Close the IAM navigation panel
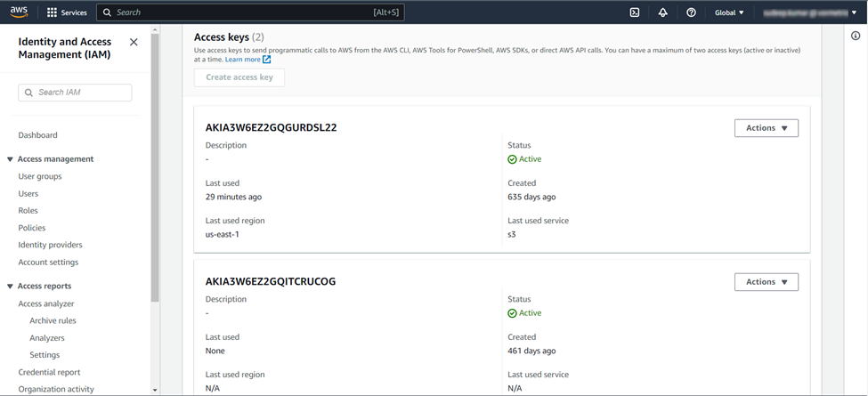 134,42
